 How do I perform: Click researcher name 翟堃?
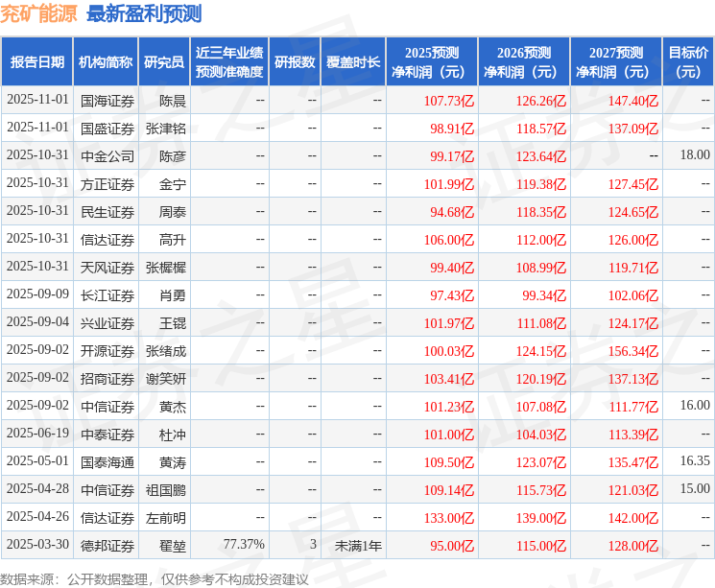point(173,546)
